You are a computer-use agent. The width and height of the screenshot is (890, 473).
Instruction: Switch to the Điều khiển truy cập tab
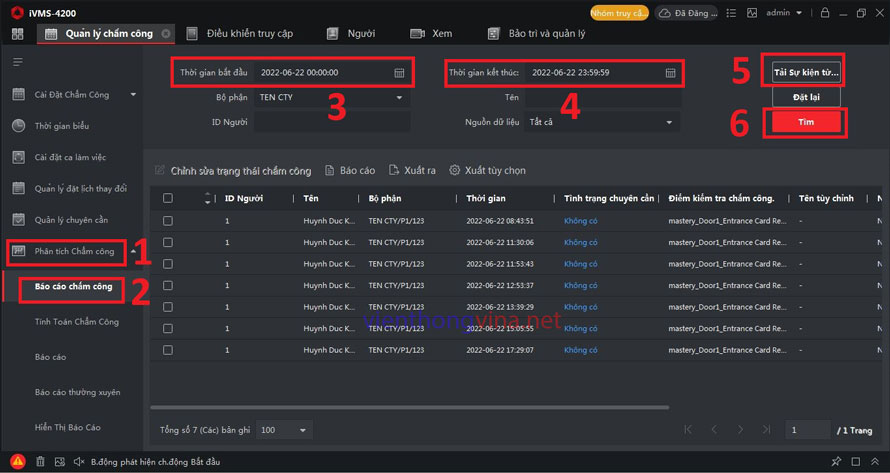pos(249,34)
